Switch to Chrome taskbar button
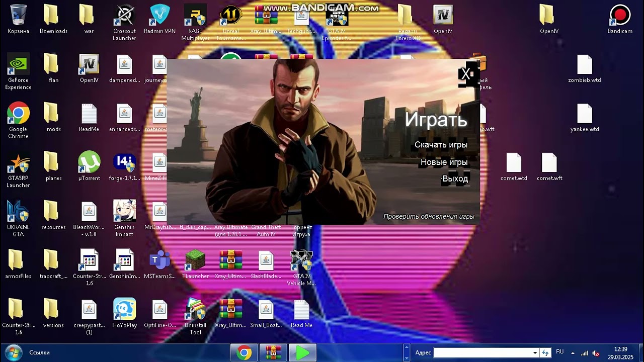Viewport: 644px width, 362px height. (x=244, y=353)
